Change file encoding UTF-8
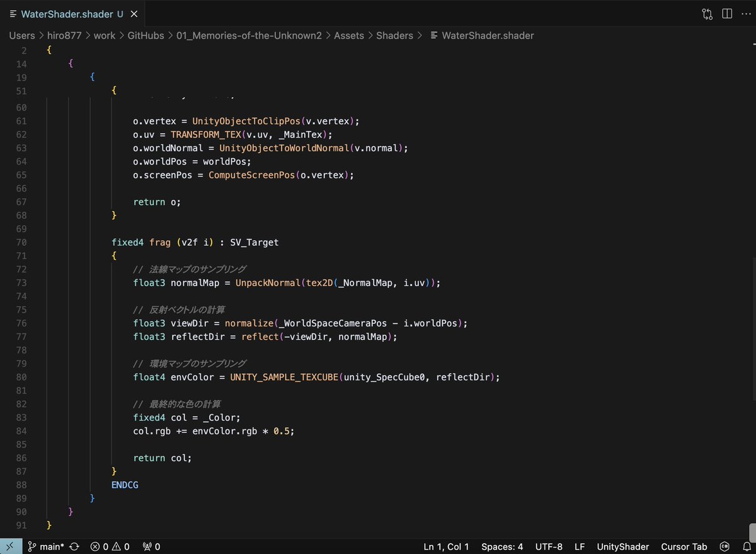Viewport: 756px width, 554px height. 549,546
